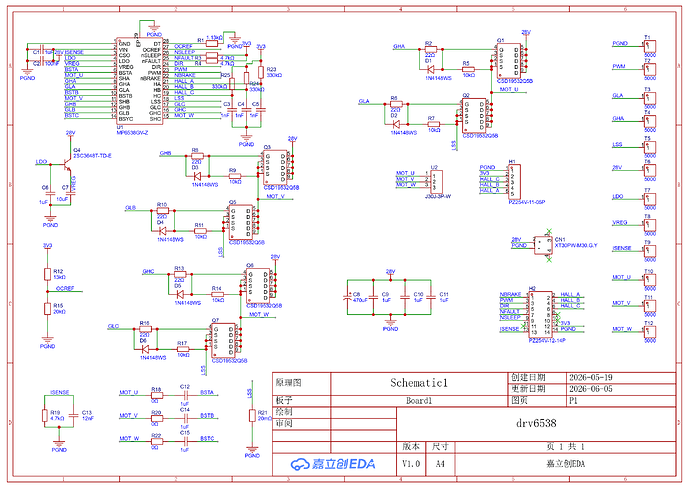Select resistor R1 1.13kΩ
Viewport: 689px width, 488px height.
click(x=212, y=43)
